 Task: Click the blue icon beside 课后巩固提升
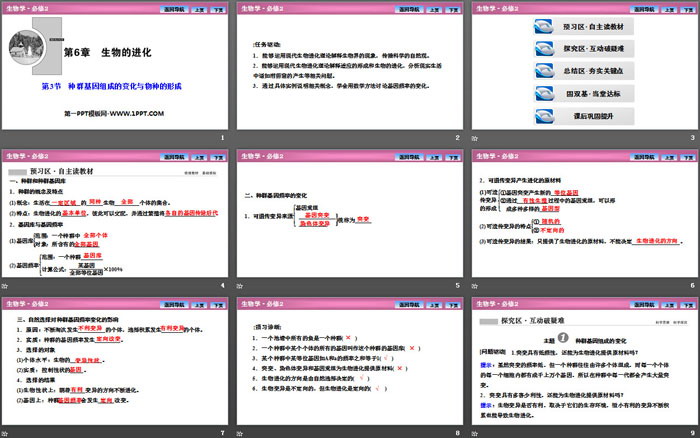pyautogui.click(x=544, y=116)
